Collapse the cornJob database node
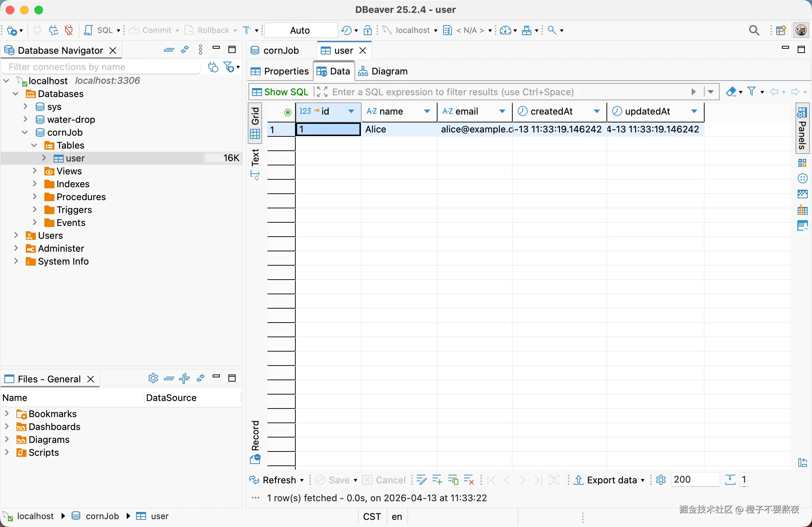The image size is (812, 527). click(25, 132)
